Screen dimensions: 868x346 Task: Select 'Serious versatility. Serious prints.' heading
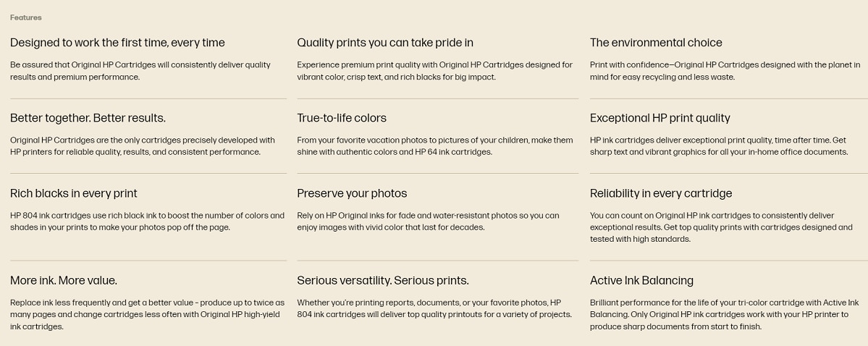click(383, 281)
